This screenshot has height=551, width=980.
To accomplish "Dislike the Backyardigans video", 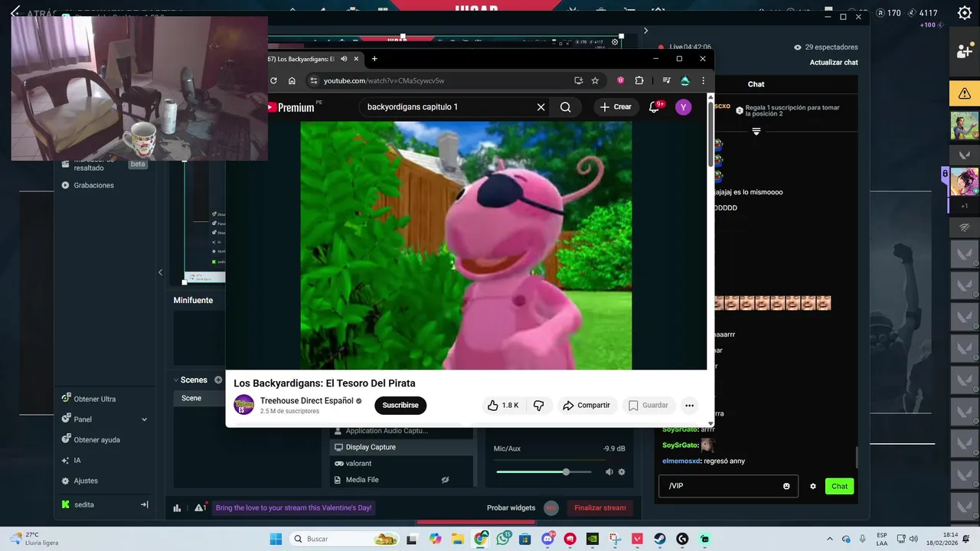I will point(539,406).
